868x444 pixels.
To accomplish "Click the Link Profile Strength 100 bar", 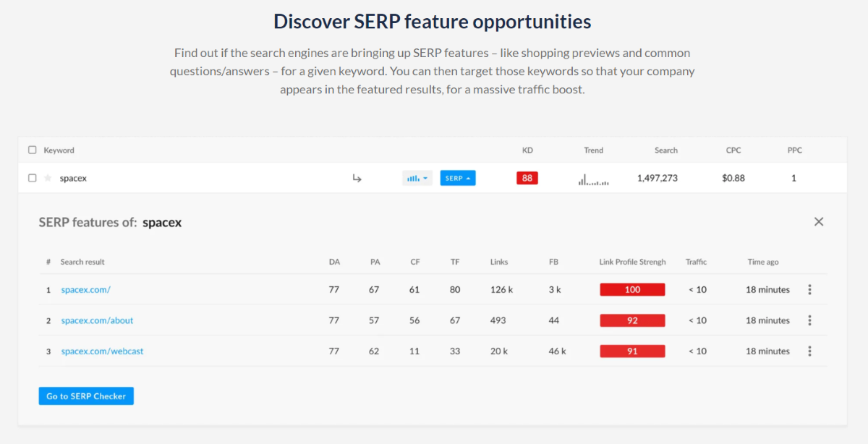I will 632,289.
